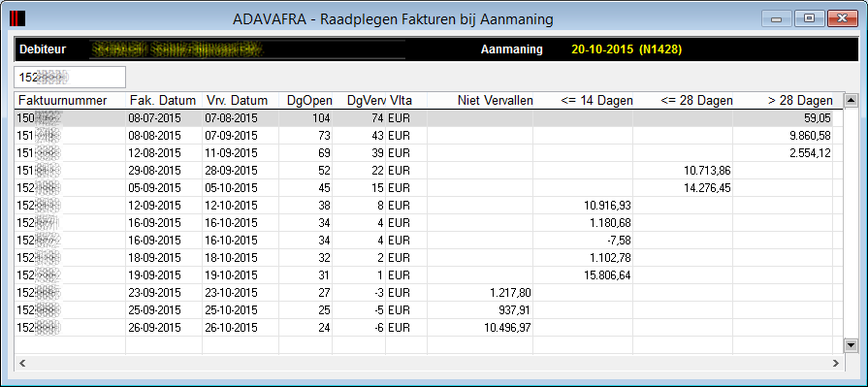868x387 pixels.
Task: Minimize the ADAVAFRA window
Action: pyautogui.click(x=777, y=19)
